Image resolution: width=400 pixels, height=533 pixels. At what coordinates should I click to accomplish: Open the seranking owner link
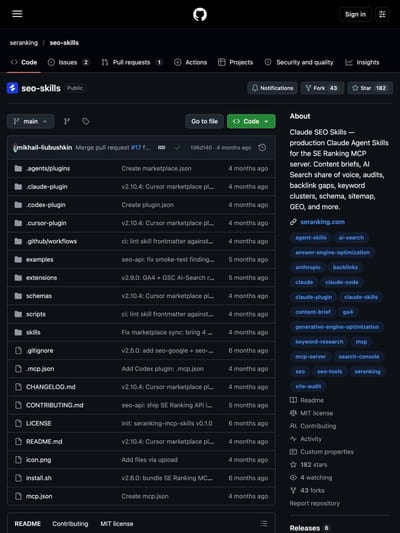pos(24,43)
